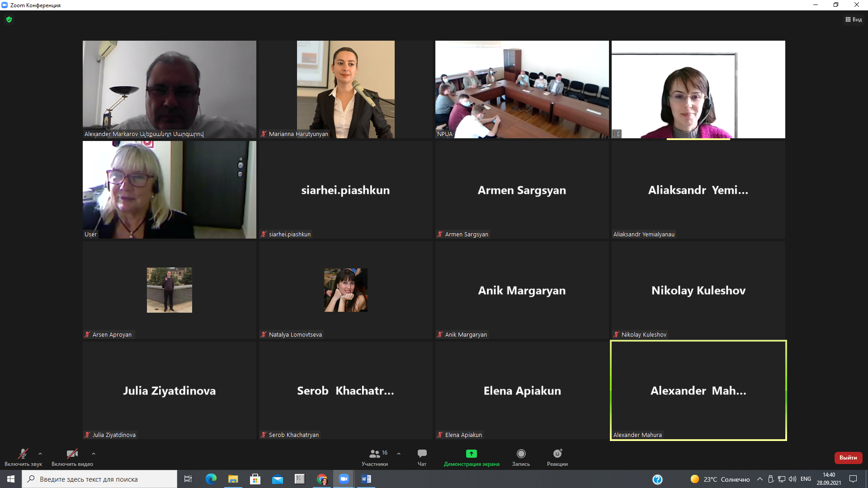Expand participants options arrow
The image size is (868, 488).
(399, 454)
